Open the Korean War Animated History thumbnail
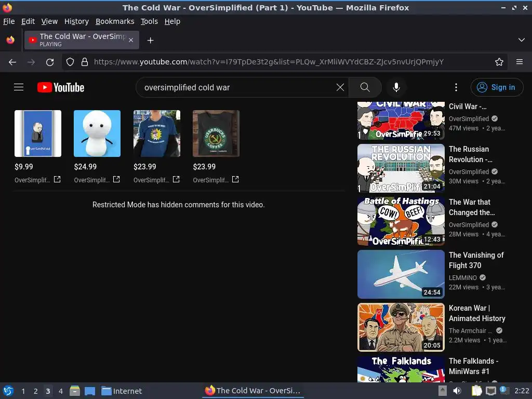Image resolution: width=532 pixels, height=399 pixels. [x=401, y=327]
